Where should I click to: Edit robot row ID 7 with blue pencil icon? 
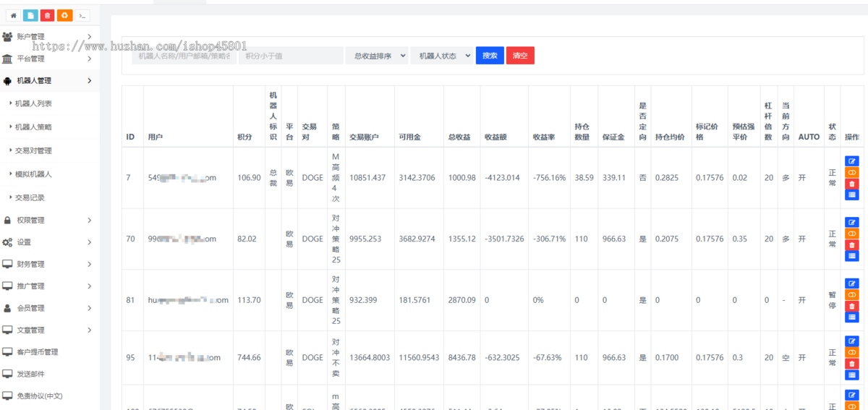851,161
